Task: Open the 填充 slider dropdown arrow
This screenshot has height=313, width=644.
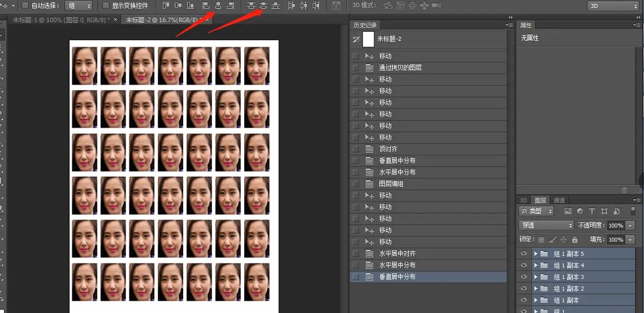Action: [x=630, y=239]
